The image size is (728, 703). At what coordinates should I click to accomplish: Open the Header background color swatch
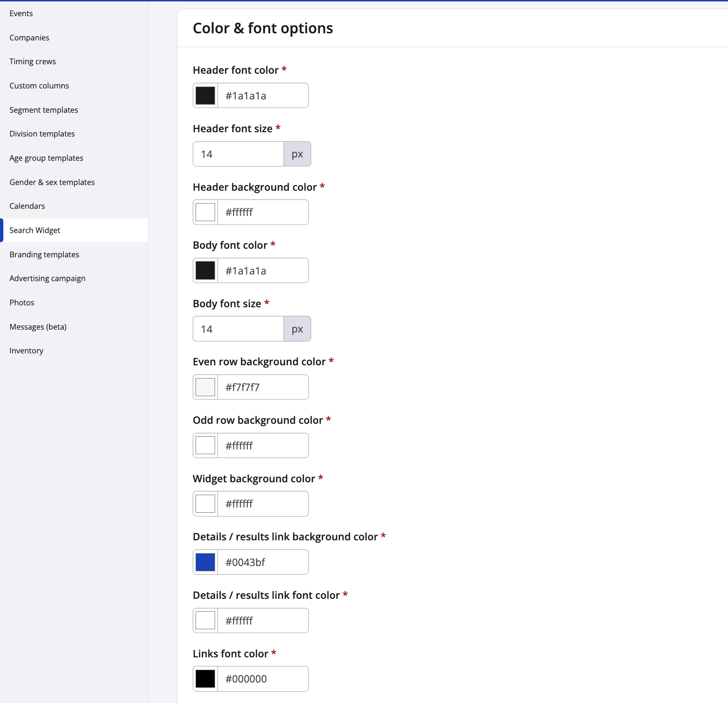[206, 212]
